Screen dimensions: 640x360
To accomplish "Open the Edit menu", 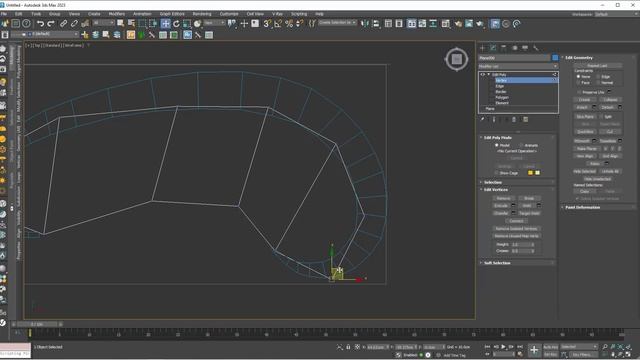I will (18, 14).
